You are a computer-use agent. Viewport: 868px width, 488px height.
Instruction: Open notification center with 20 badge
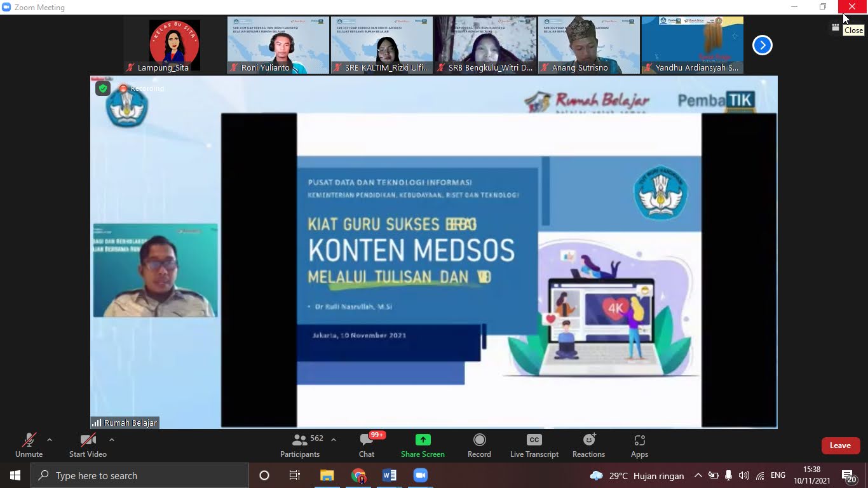click(x=850, y=475)
